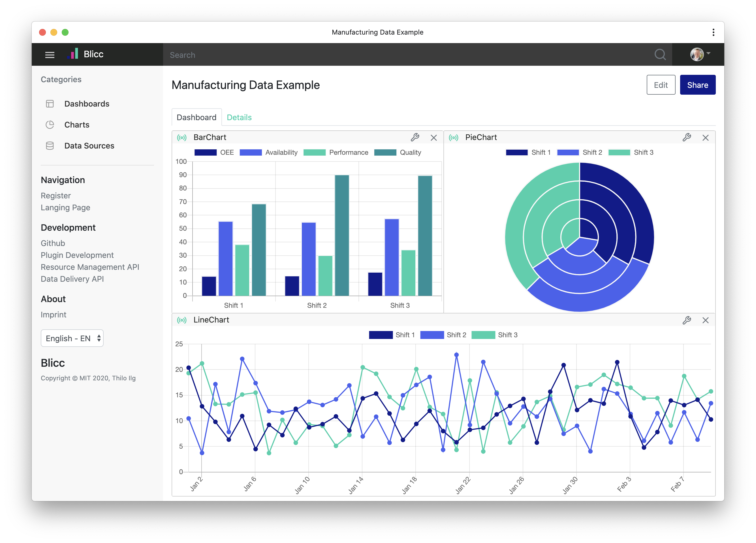Click the Charts pie icon in sidebar
Image resolution: width=756 pixels, height=543 pixels.
50,125
